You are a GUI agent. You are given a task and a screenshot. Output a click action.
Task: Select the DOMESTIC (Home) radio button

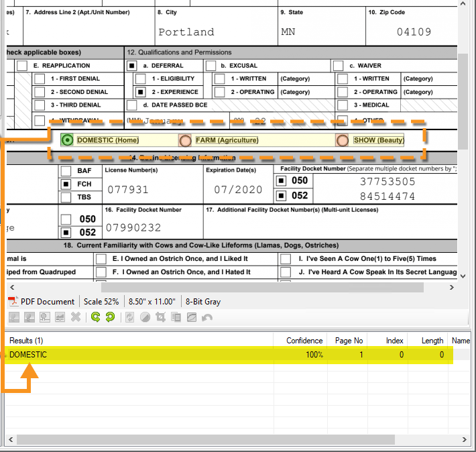click(67, 140)
